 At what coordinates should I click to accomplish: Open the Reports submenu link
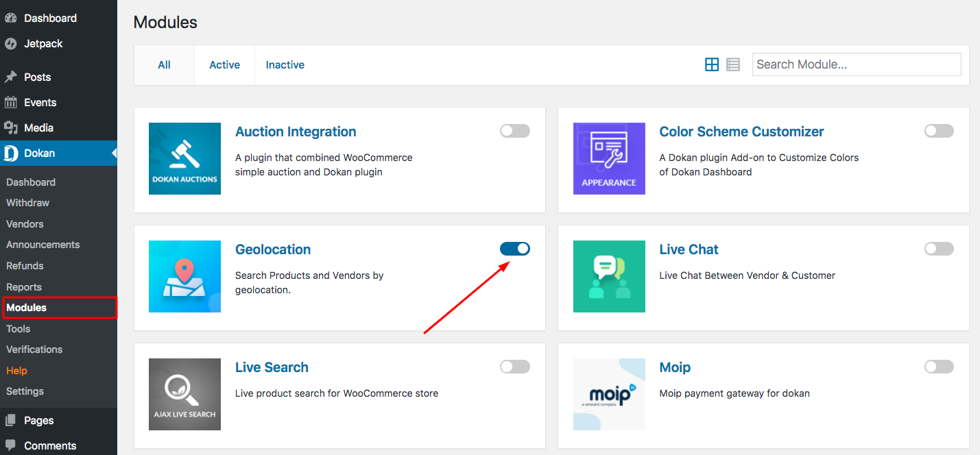[x=24, y=287]
